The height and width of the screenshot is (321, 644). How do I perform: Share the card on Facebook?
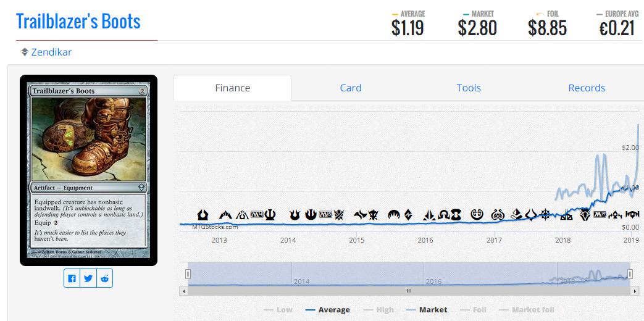pos(72,278)
